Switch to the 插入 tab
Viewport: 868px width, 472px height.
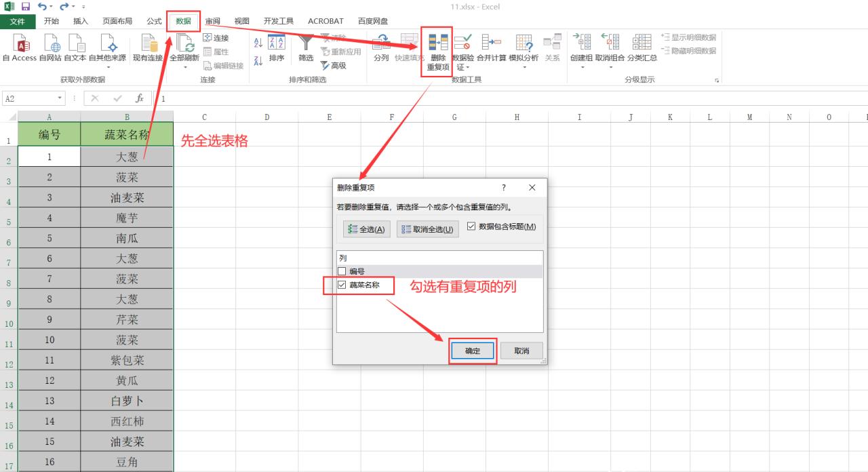pyautogui.click(x=81, y=21)
